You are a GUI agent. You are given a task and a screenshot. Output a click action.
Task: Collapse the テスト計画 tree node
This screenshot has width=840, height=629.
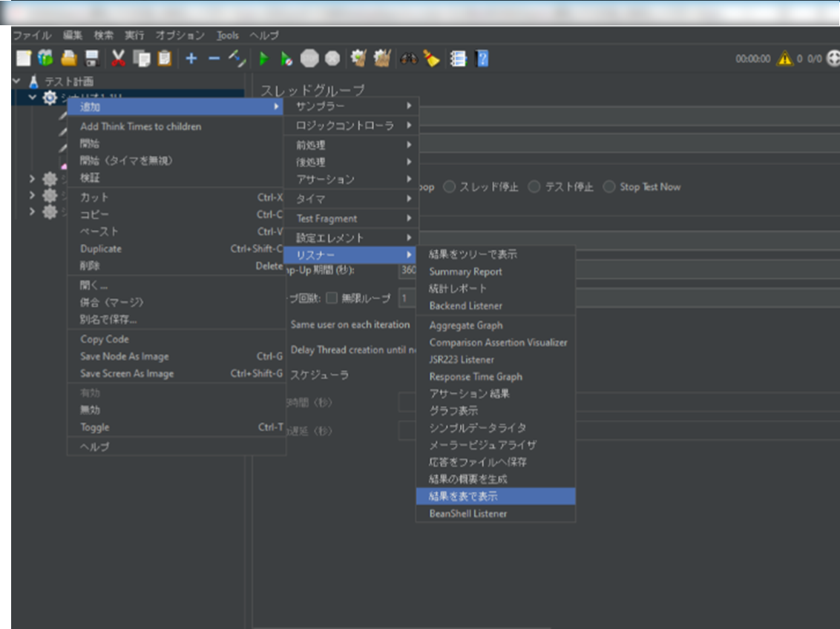point(16,82)
